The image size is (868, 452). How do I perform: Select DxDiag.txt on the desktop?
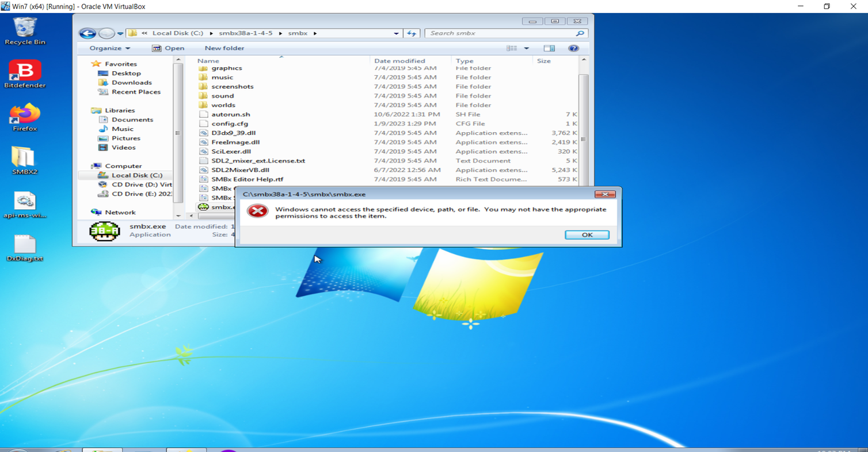click(x=25, y=248)
